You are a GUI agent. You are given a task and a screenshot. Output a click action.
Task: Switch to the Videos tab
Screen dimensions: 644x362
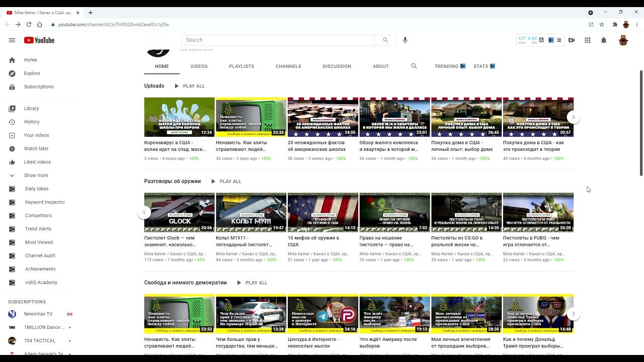click(x=199, y=66)
